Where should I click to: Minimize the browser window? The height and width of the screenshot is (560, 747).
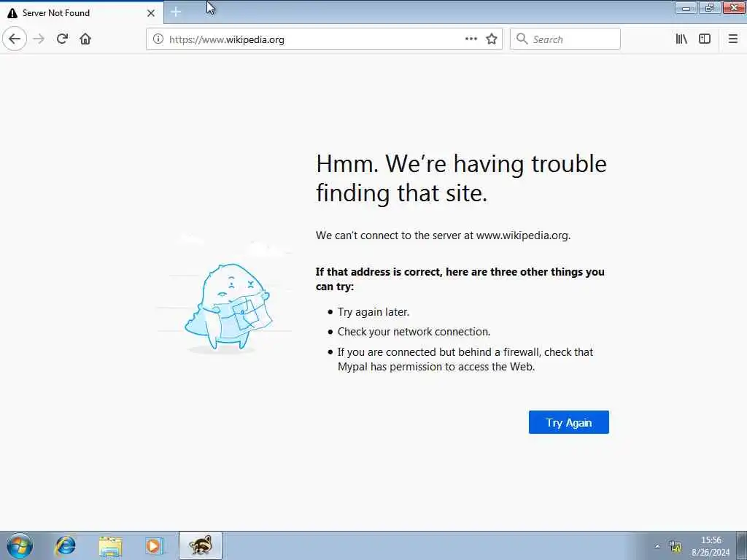coord(686,8)
